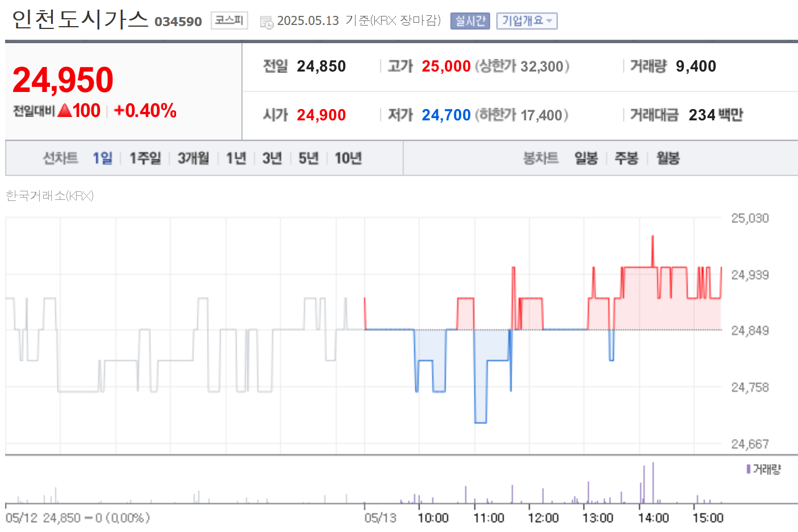Switch to 주봉 candlestick chart
This screenshot has width=798, height=532.
click(626, 158)
